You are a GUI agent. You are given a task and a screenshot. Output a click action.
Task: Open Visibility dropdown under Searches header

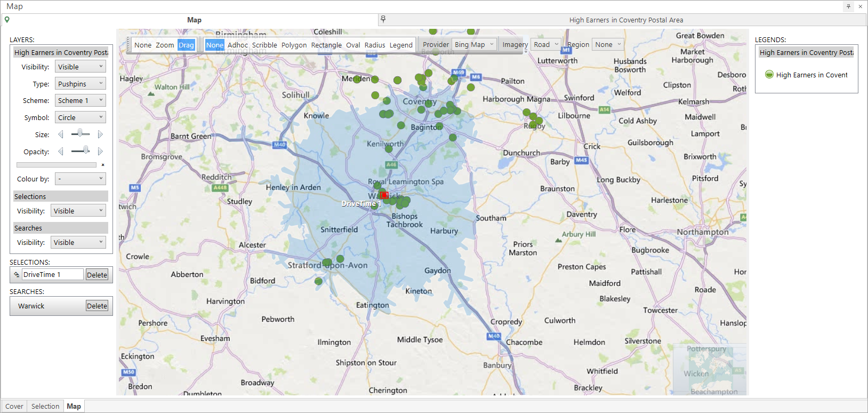point(78,242)
